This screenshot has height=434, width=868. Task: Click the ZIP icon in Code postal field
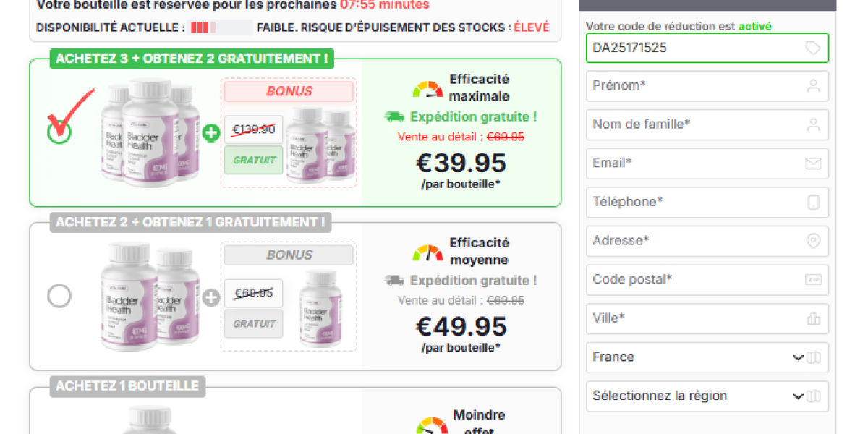pyautogui.click(x=813, y=280)
